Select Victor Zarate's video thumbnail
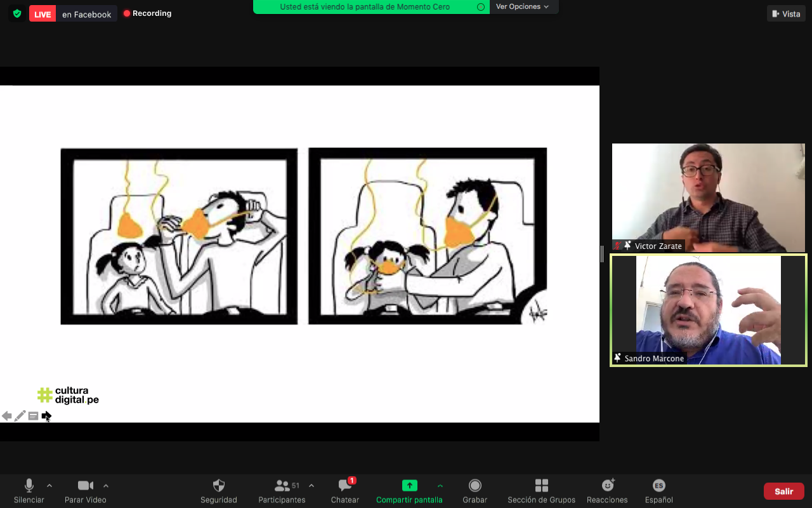 708,197
